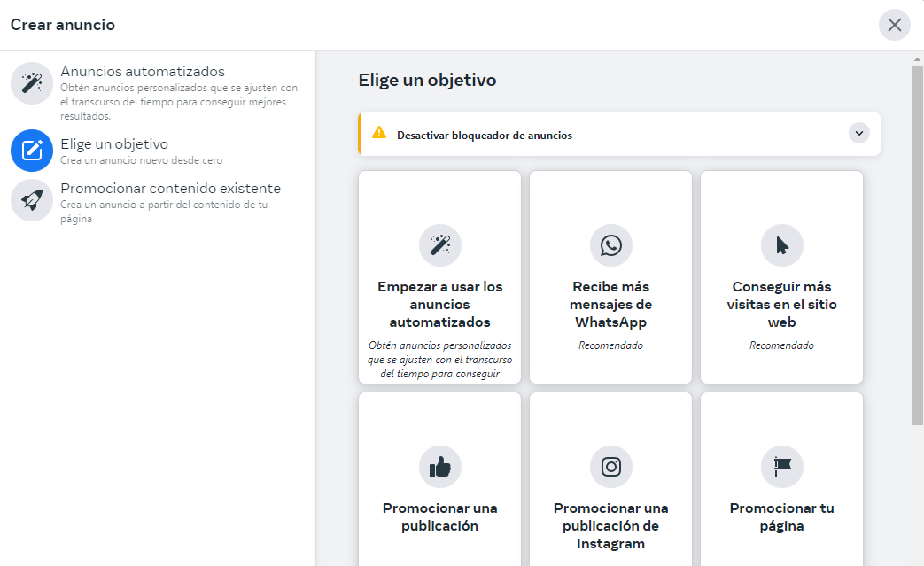
Task: Click the WhatsApp icon in the messages card
Action: click(611, 245)
